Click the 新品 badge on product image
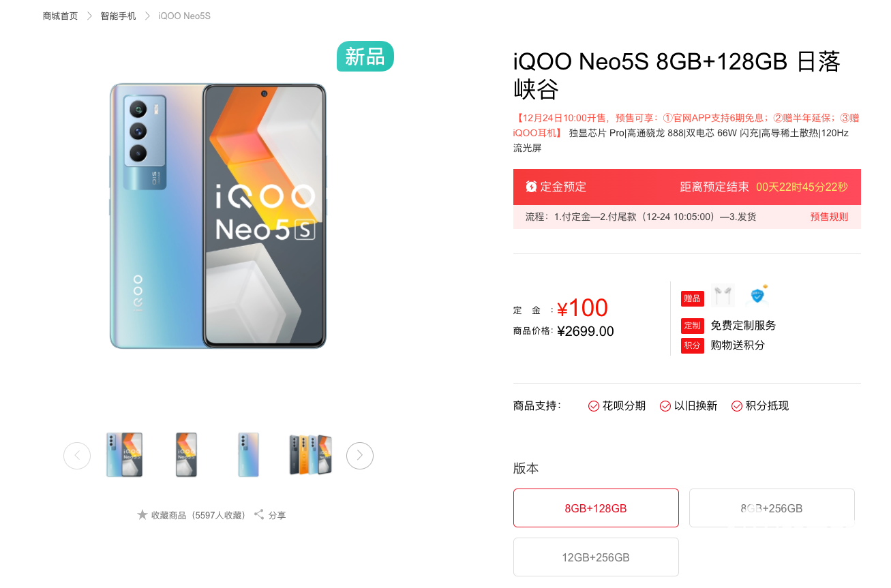Viewport: 891px width, 588px height. pos(365,57)
